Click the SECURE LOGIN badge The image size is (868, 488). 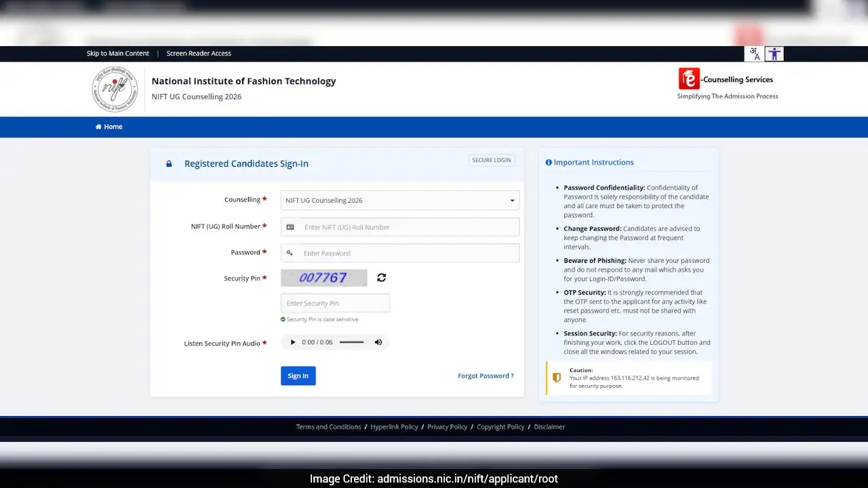[x=492, y=161]
